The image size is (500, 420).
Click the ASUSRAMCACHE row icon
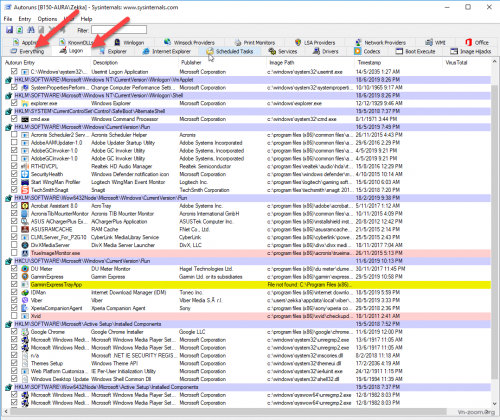pyautogui.click(x=25, y=229)
